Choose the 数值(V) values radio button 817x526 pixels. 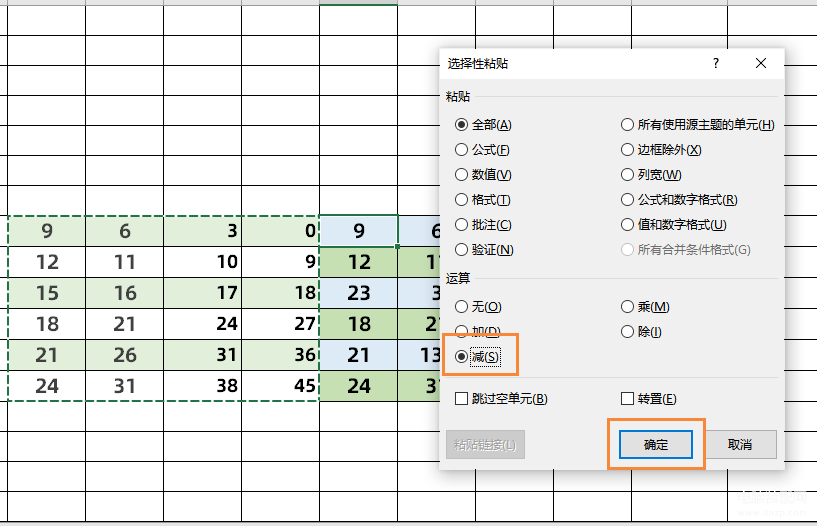(483, 174)
